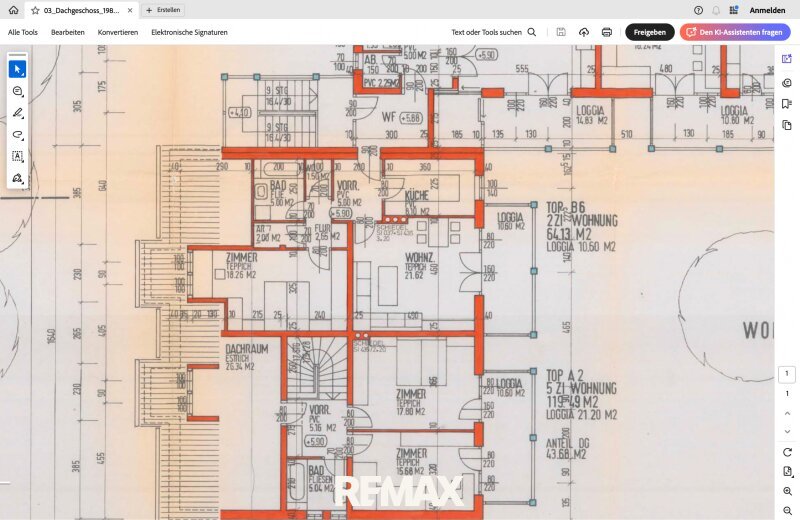Upload file via cloud share icon
Image resolution: width=800 pixels, height=520 pixels.
tap(584, 32)
